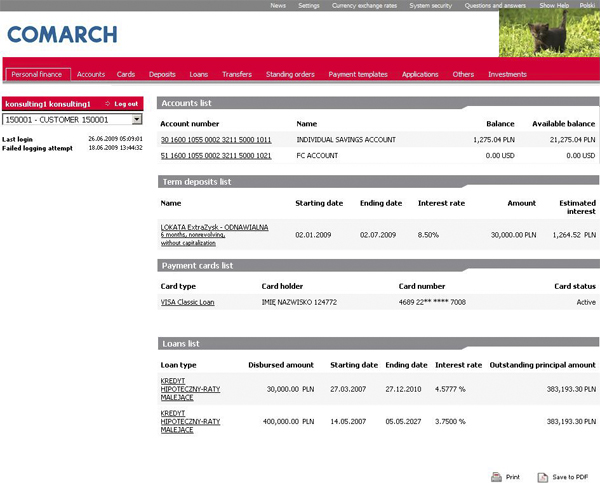Open the Standing orders section
The height and width of the screenshot is (483, 600).
pyautogui.click(x=290, y=74)
